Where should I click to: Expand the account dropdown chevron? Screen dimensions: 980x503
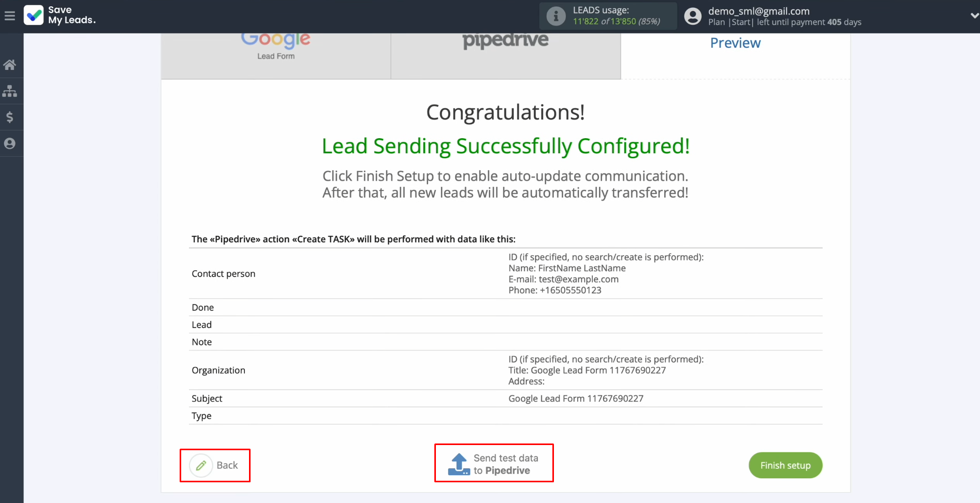click(x=974, y=16)
